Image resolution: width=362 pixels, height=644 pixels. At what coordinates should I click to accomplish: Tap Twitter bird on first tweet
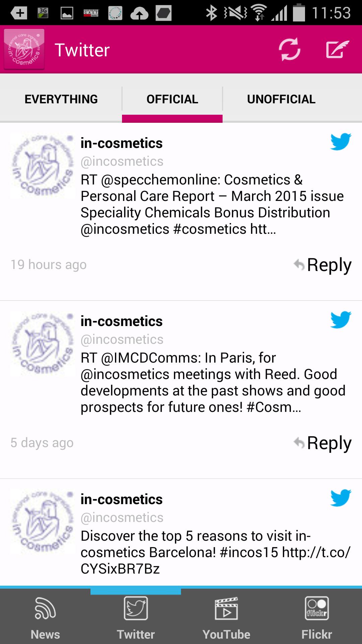pos(341,142)
